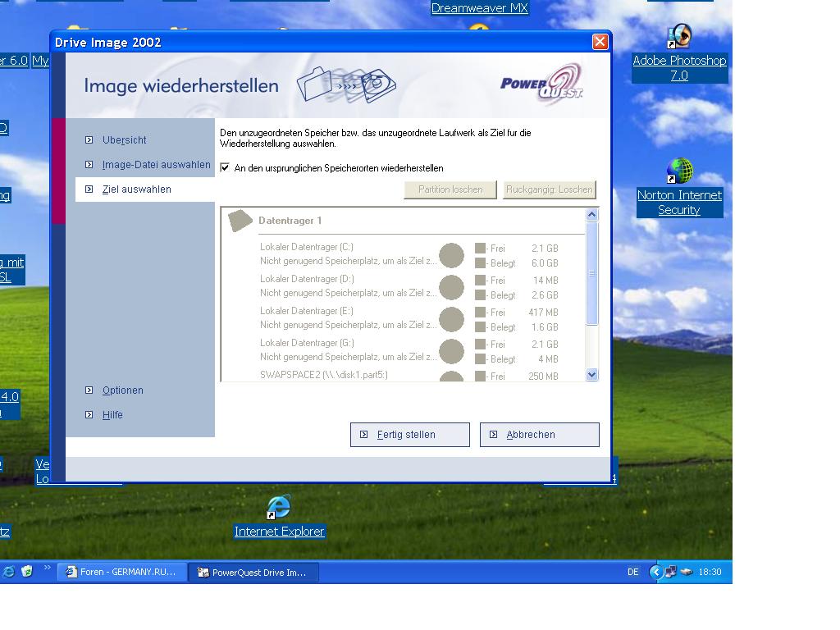Open the Ubersicht step in sidebar
The image size is (840, 630).
125,139
